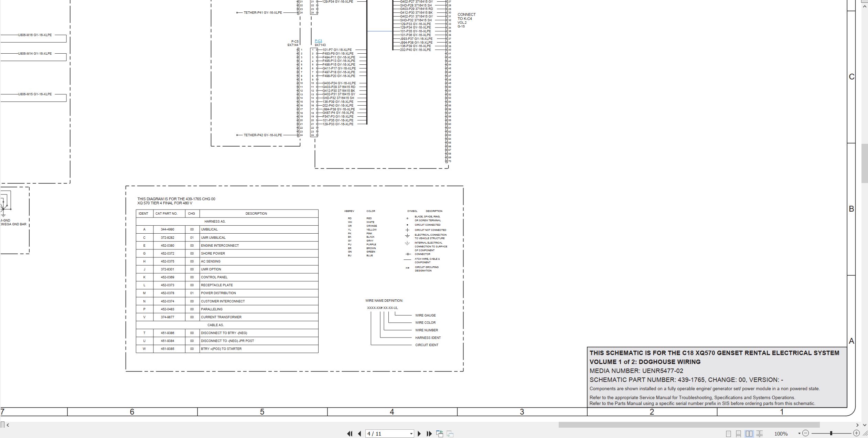Click the zoom slider handle
The height and width of the screenshot is (438, 868).
(831, 433)
